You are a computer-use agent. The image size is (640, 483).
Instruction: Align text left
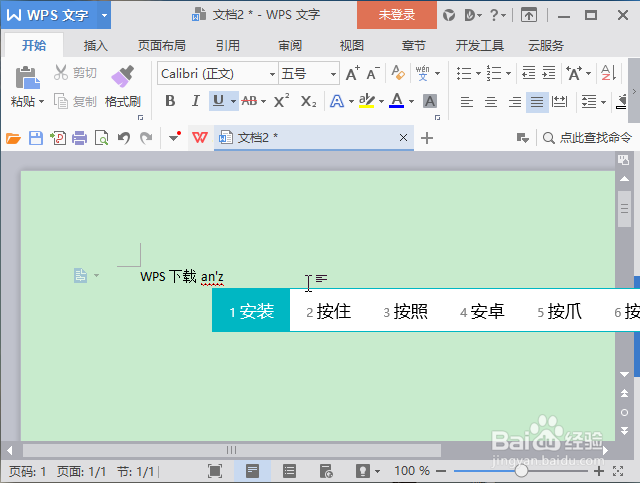[x=467, y=101]
